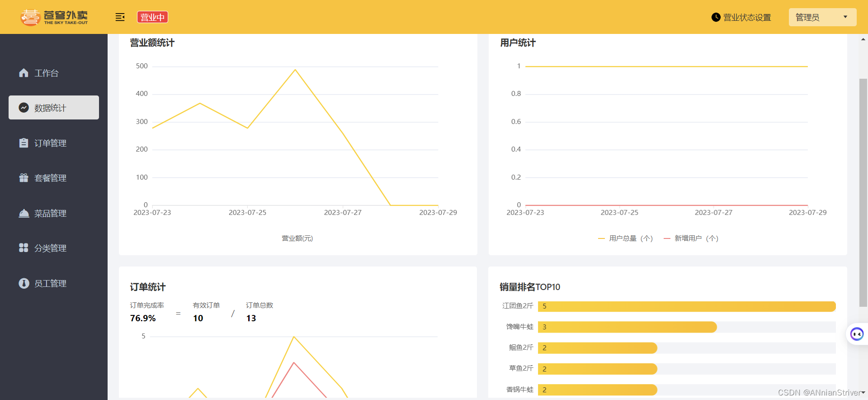
Task: Click the Sky Take-Out logo
Action: (54, 17)
